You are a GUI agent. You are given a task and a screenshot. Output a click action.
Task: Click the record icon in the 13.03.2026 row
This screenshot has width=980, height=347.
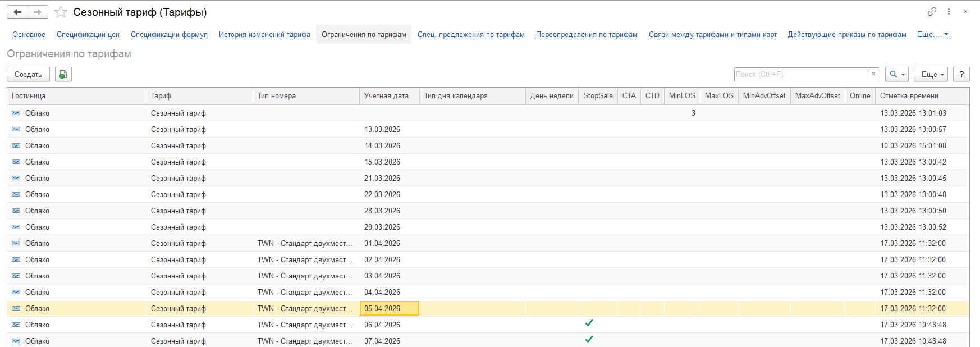[x=16, y=129]
